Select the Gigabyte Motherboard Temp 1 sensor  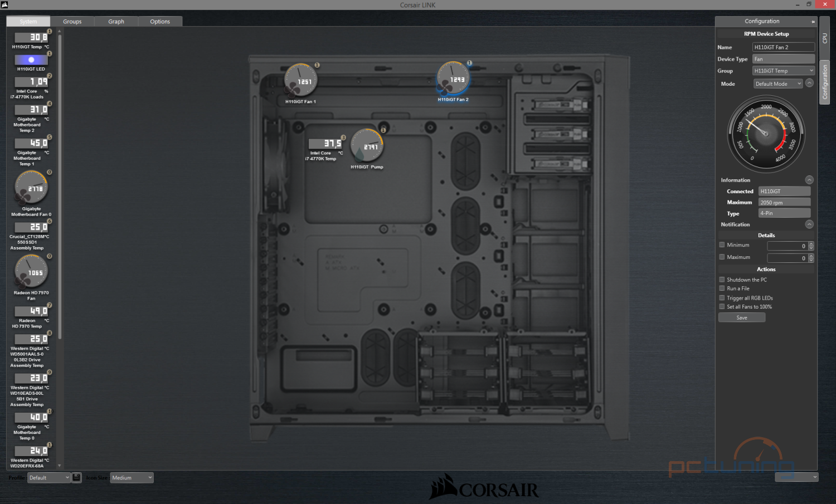(x=31, y=143)
